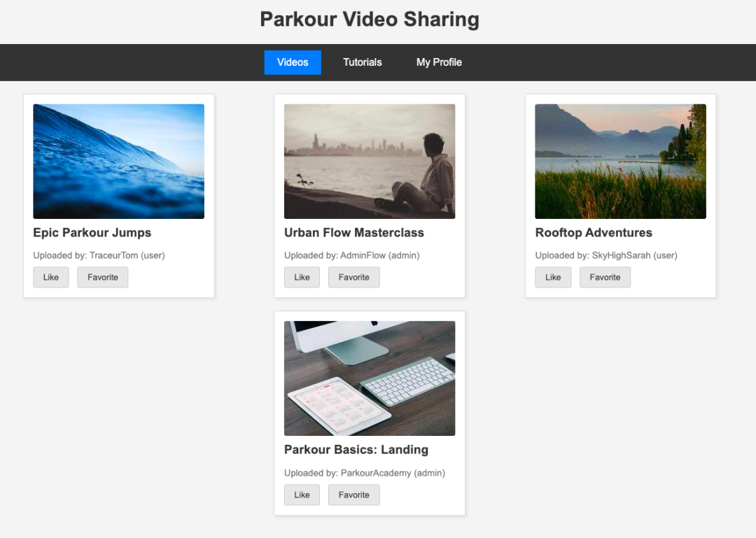Select the mountain lake thumbnail
The height and width of the screenshot is (538, 756).
[x=620, y=162]
